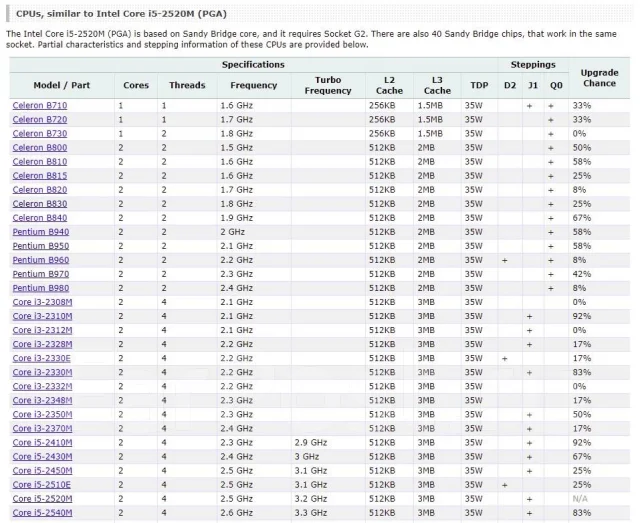Open the Core i3-2350M link
Screen dimensions: 640x523
coord(42,415)
